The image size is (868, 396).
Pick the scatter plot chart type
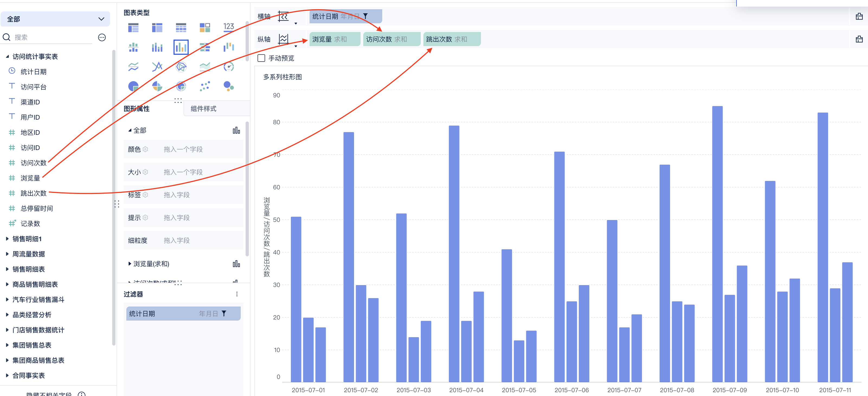coord(205,86)
